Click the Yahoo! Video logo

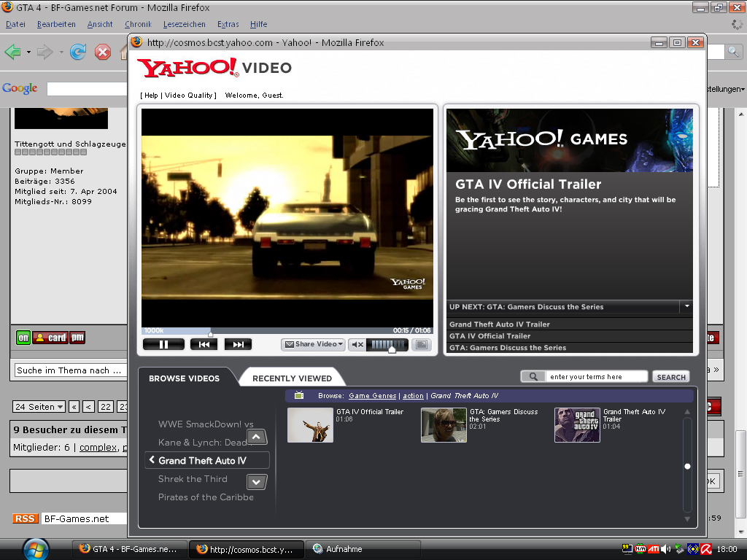tap(214, 68)
